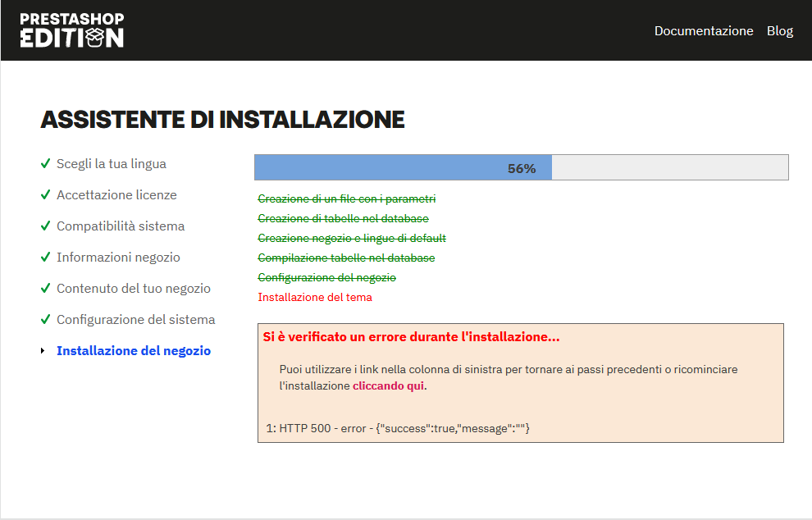Image resolution: width=812 pixels, height=520 pixels.
Task: Click checkmark beside Contenuto del tuo negozio
Action: (46, 288)
